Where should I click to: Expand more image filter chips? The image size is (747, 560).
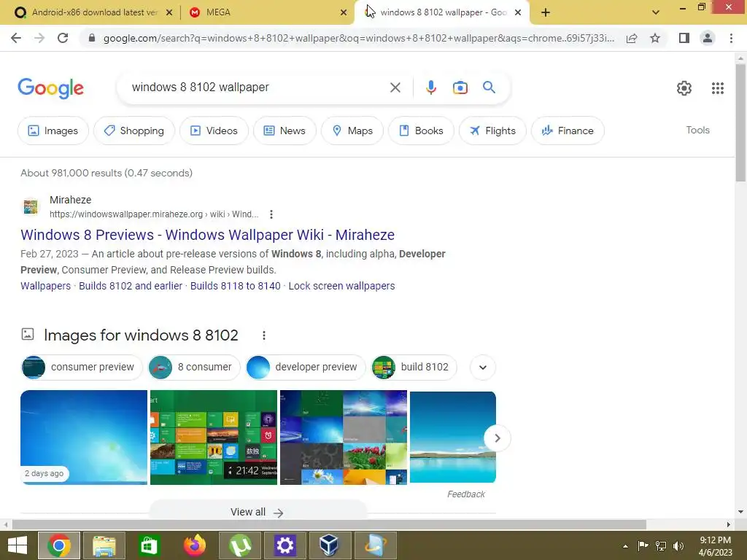(x=483, y=367)
